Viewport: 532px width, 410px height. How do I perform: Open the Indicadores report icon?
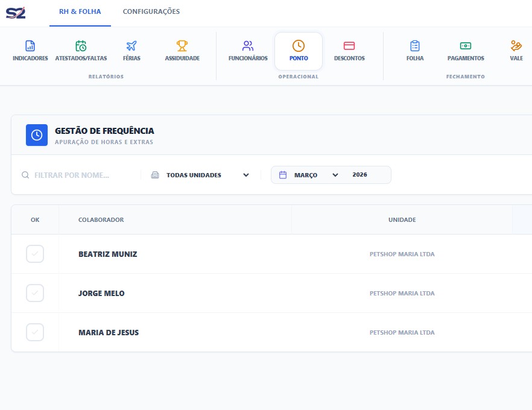pyautogui.click(x=30, y=46)
